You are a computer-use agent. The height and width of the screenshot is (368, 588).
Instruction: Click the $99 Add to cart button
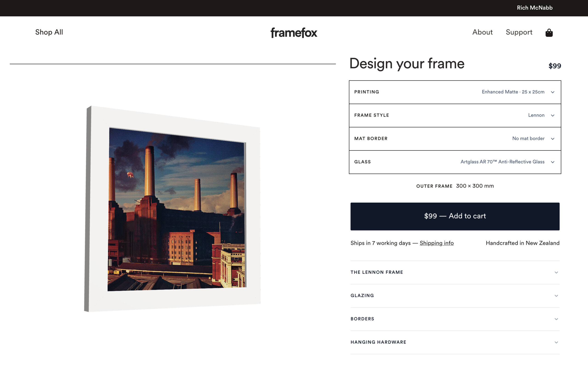[x=455, y=216]
